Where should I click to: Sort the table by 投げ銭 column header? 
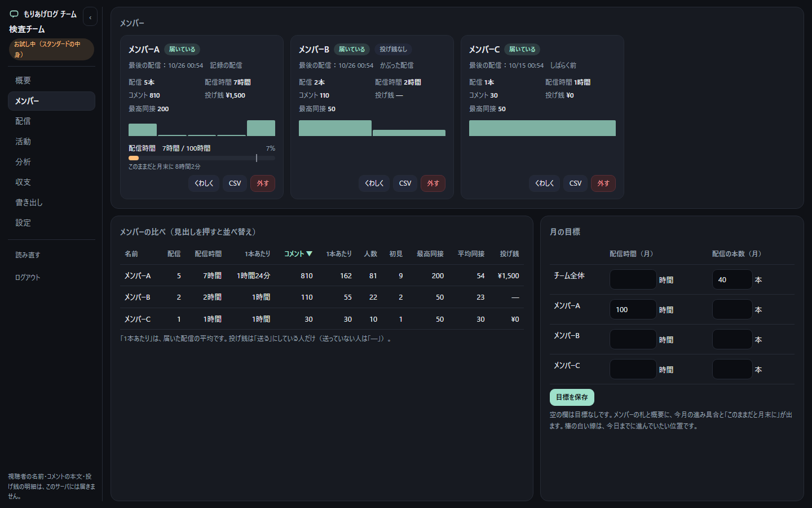click(x=509, y=254)
